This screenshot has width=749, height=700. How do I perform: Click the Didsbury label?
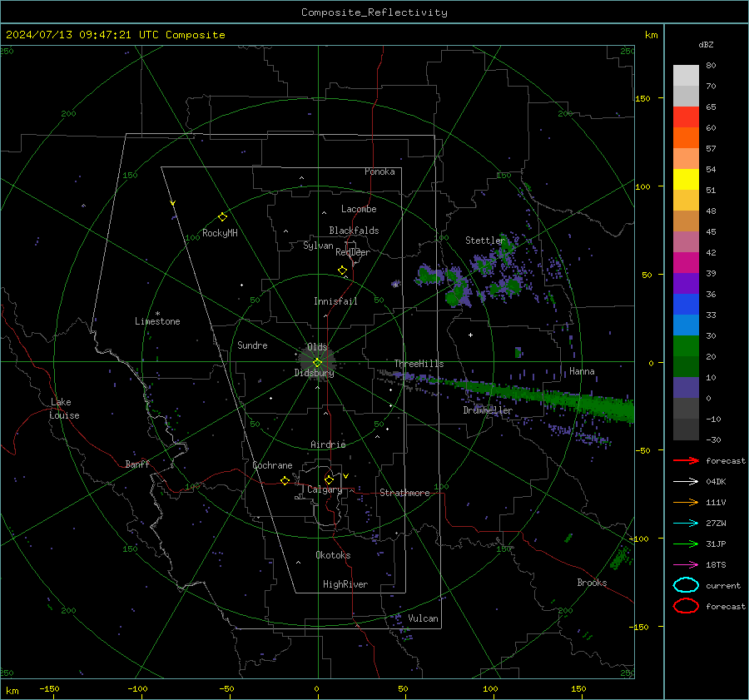(314, 373)
